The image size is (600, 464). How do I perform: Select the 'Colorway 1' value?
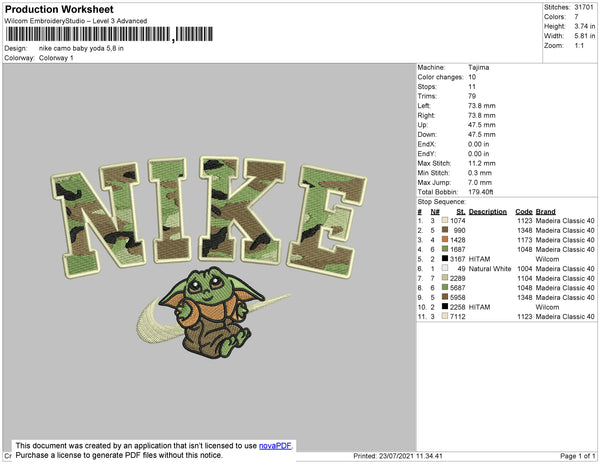pyautogui.click(x=56, y=58)
